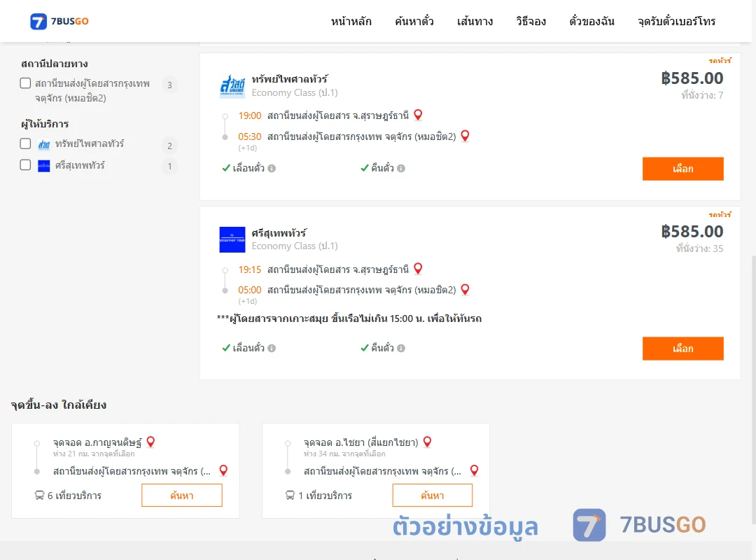Click จุดจอด อ.กาญจนดิษฐ์ stop name
The image size is (756, 560).
coord(97,442)
